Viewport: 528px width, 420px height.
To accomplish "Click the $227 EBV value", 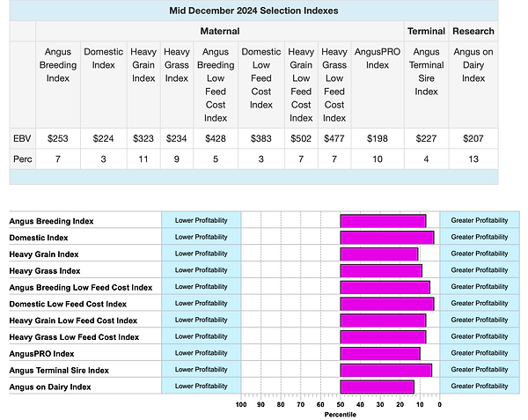I will pyautogui.click(x=426, y=138).
